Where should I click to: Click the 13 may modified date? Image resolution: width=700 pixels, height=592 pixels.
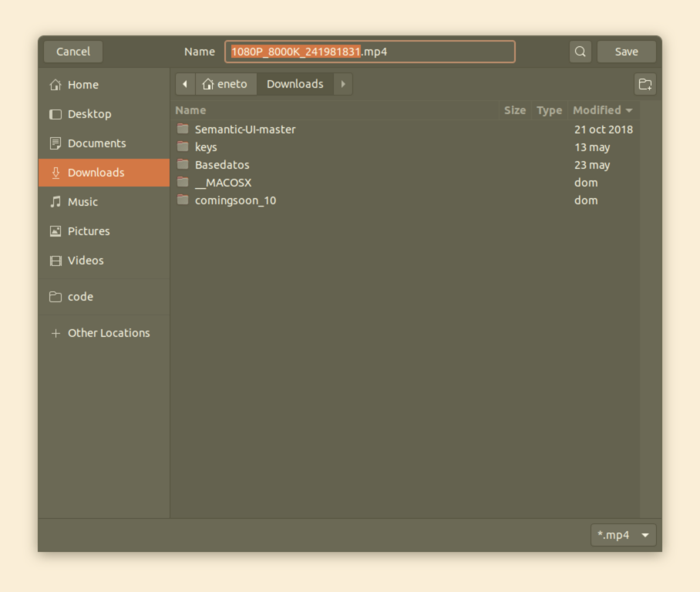coord(592,147)
